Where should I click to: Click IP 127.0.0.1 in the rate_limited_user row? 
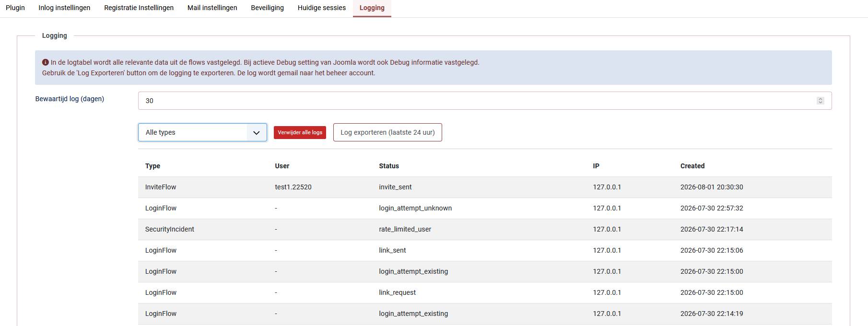click(607, 229)
